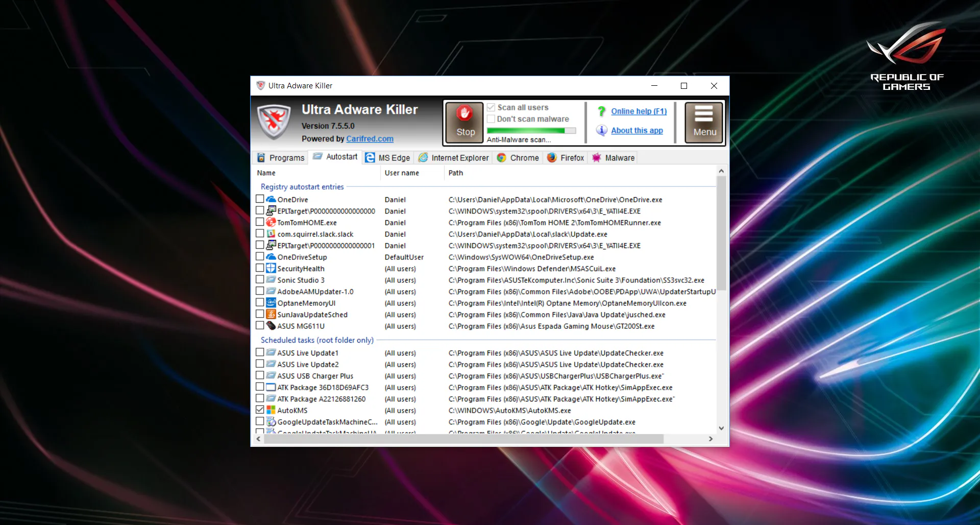Image resolution: width=980 pixels, height=525 pixels.
Task: Click the Sonic Studio 3 icon
Action: (271, 279)
